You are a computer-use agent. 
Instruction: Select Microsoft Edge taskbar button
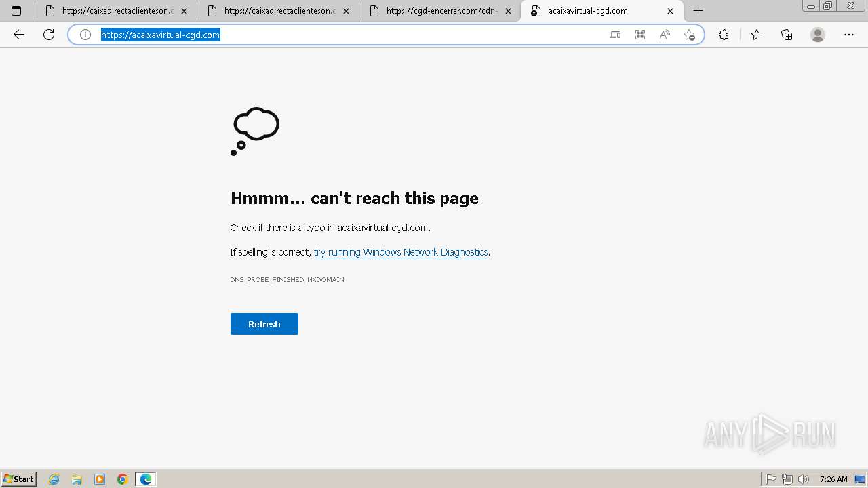146,479
